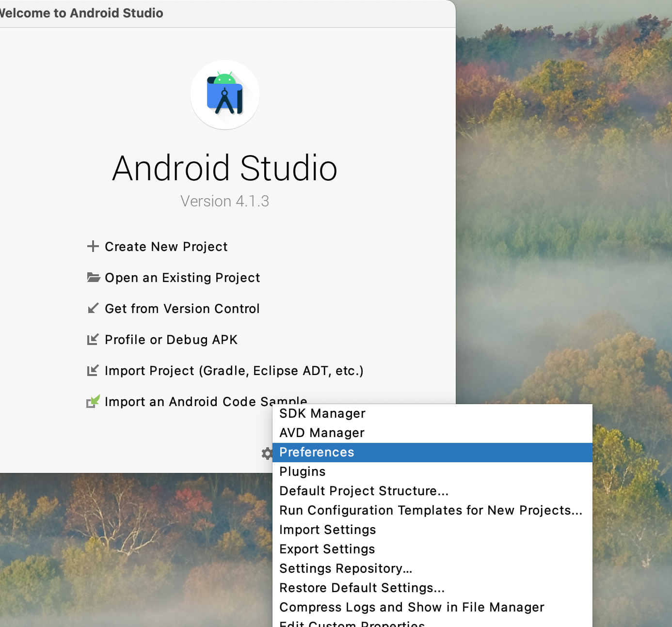672x627 pixels.
Task: Open Profile or Debug APK
Action: click(x=171, y=340)
